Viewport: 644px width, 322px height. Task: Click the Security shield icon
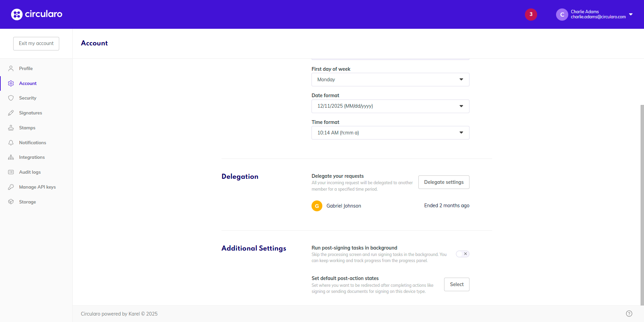click(x=11, y=98)
